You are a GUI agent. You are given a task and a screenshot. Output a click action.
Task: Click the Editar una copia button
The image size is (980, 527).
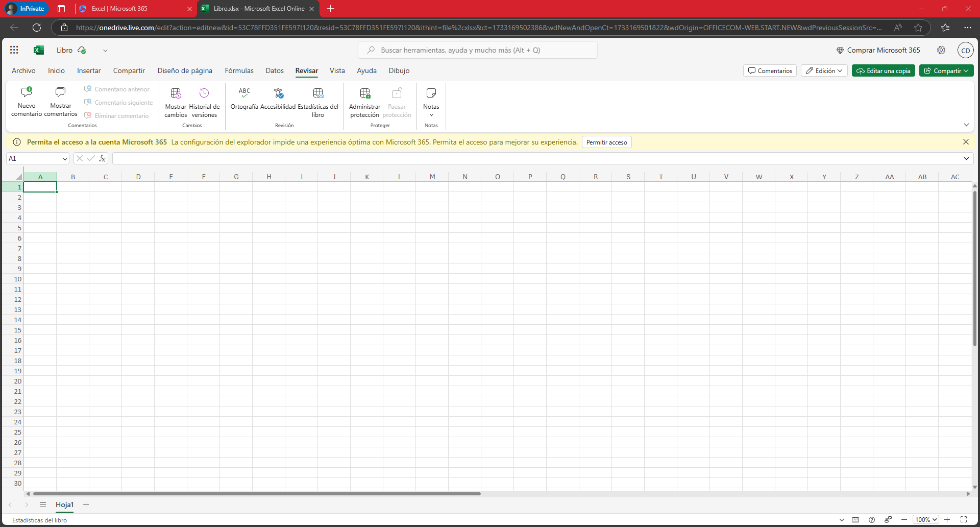(883, 71)
